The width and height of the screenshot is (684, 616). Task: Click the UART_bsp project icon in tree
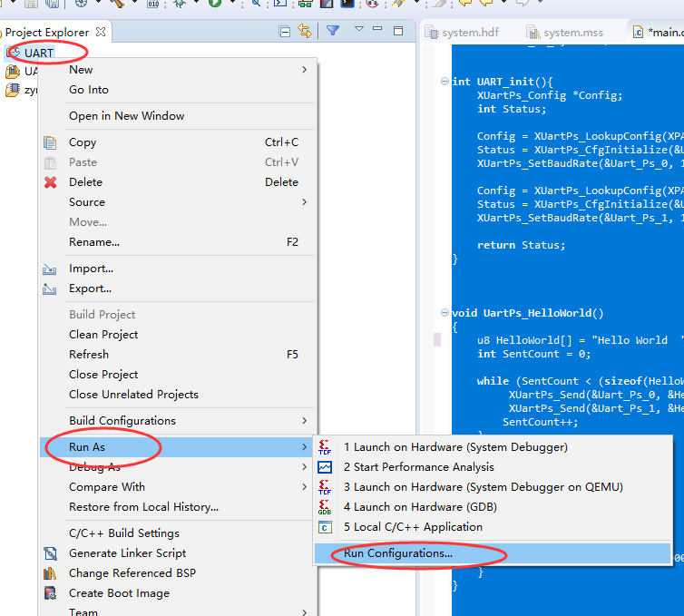[x=12, y=71]
